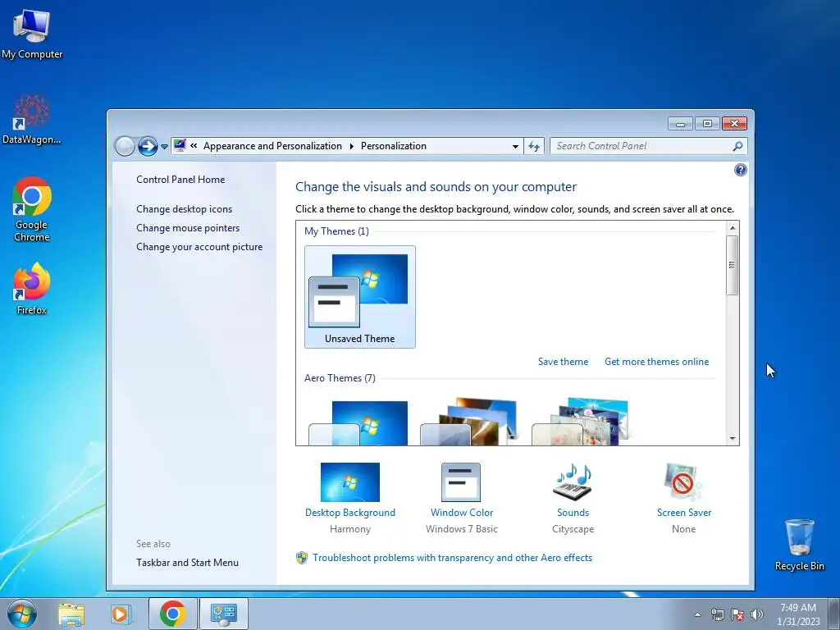Viewport: 840px width, 630px height.
Task: Click the theme list scrollbar thumb
Action: (733, 265)
